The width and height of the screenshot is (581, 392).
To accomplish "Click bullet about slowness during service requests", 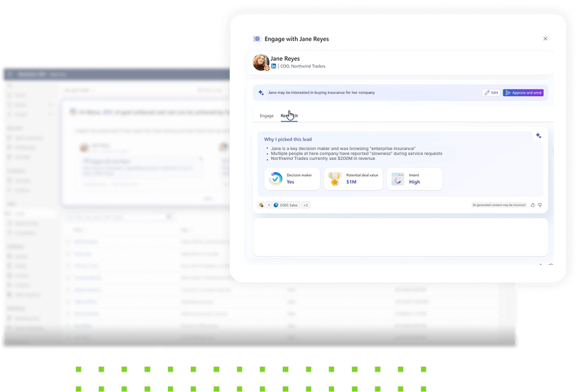I will [356, 153].
